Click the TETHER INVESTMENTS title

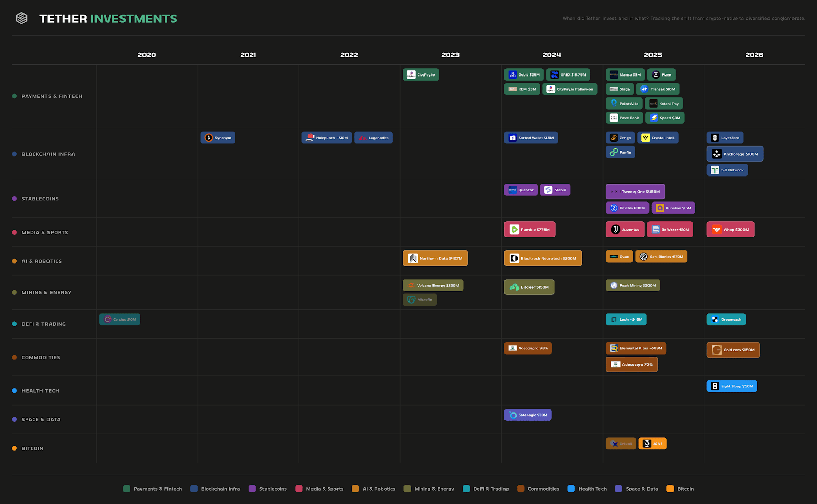click(108, 19)
